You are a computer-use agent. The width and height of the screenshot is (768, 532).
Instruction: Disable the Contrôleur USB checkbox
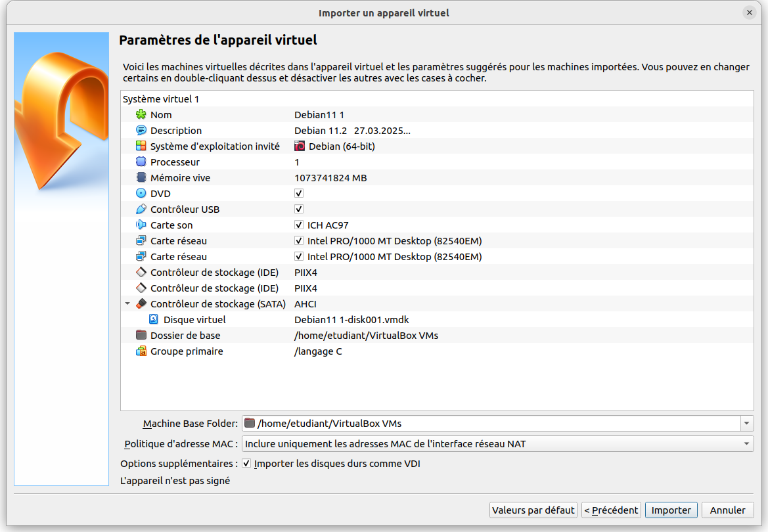click(299, 210)
